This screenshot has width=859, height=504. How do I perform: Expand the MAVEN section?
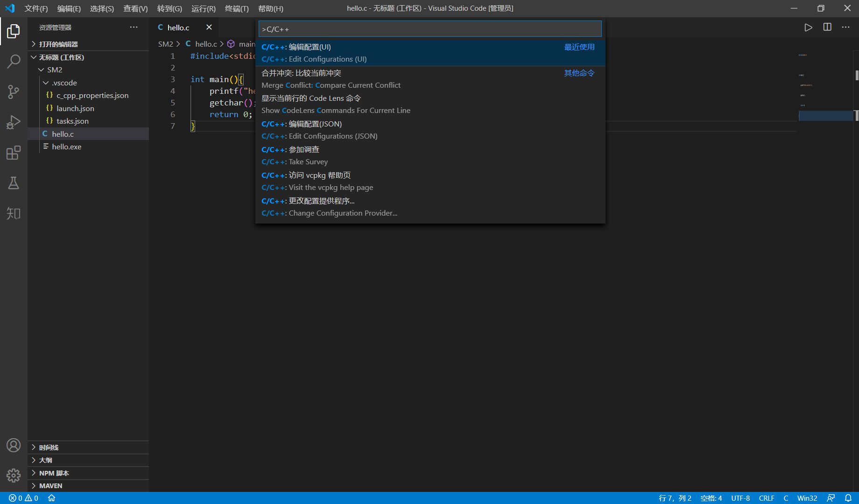click(50, 486)
